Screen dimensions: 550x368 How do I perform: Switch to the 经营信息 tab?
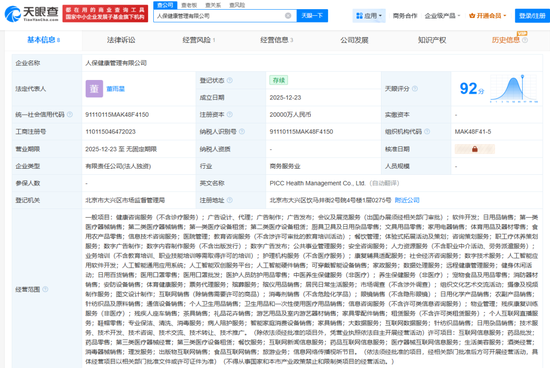coord(276,40)
